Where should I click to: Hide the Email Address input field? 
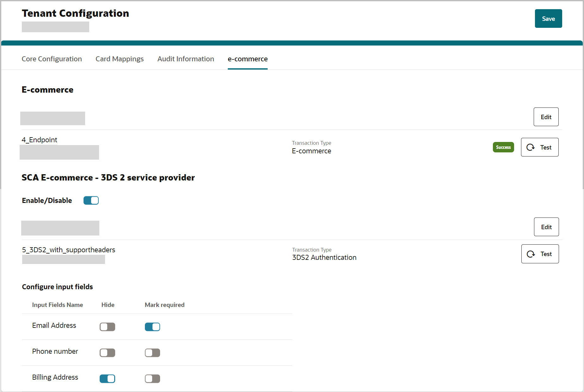tap(107, 327)
